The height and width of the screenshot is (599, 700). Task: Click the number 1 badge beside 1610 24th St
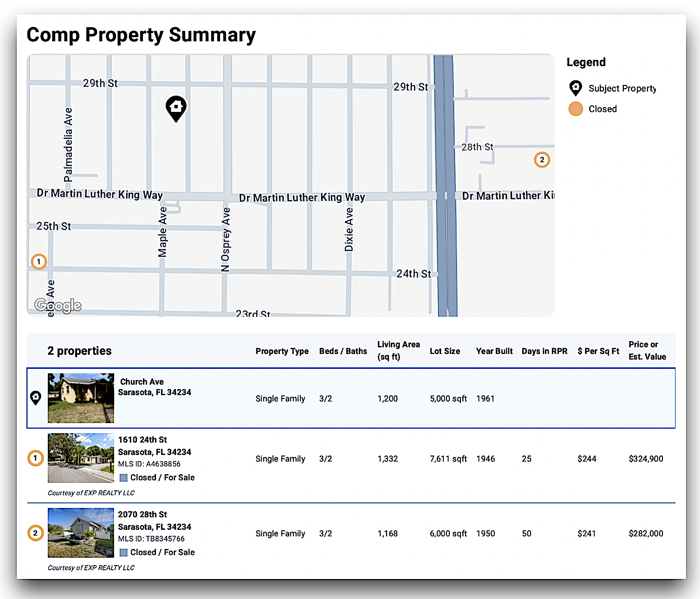[36, 458]
